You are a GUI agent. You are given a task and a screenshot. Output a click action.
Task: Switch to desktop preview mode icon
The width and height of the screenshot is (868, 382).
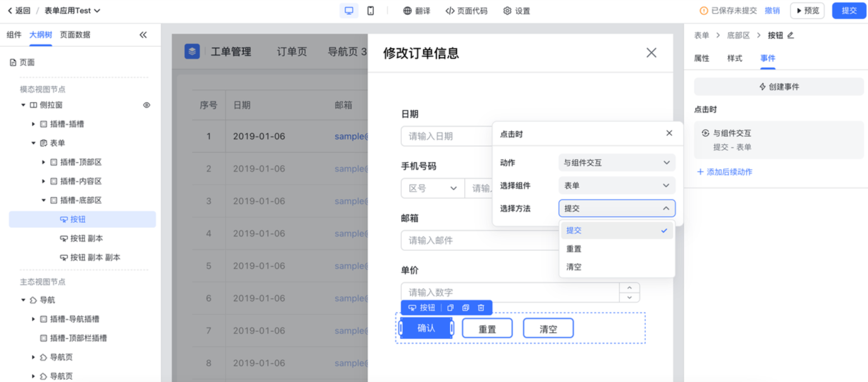[349, 11]
